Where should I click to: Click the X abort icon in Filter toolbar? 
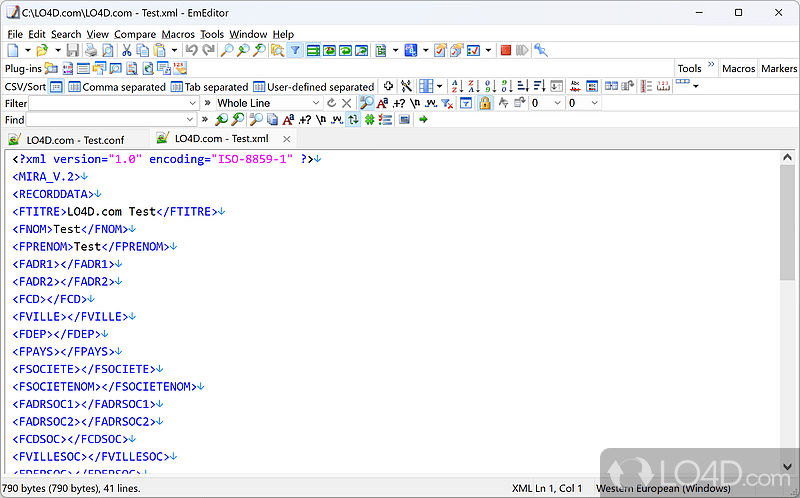tap(347, 103)
